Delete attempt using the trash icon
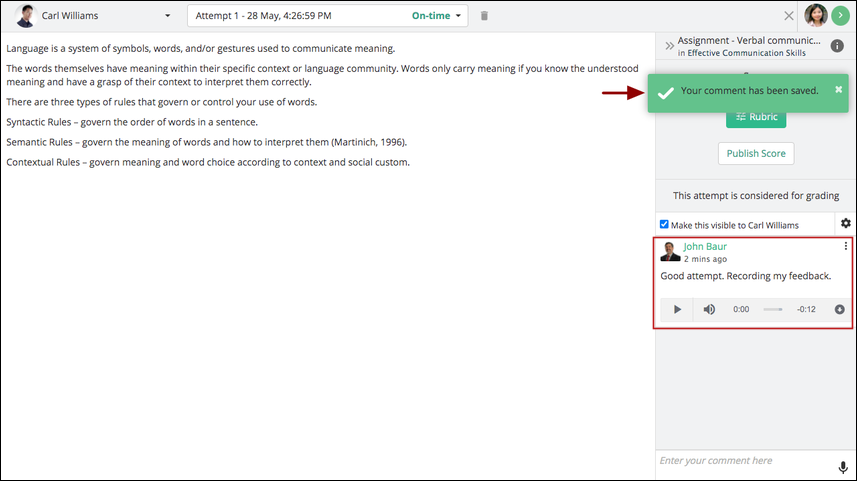This screenshot has width=857, height=481. point(484,16)
